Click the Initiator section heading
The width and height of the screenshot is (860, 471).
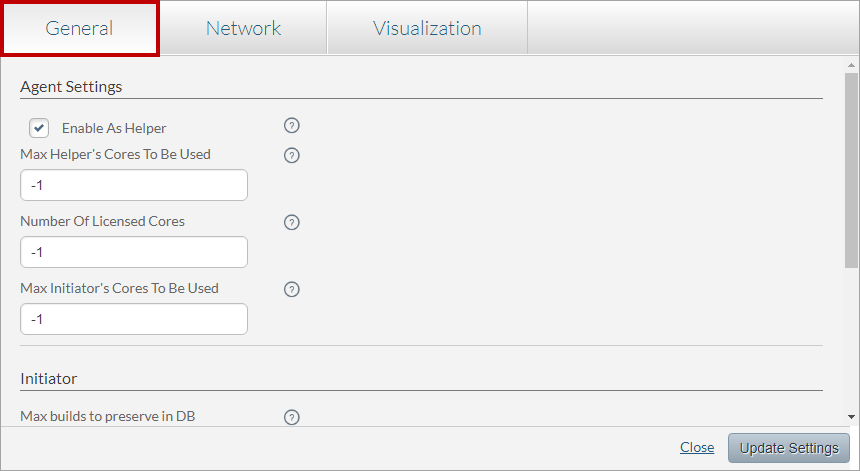click(x=49, y=378)
